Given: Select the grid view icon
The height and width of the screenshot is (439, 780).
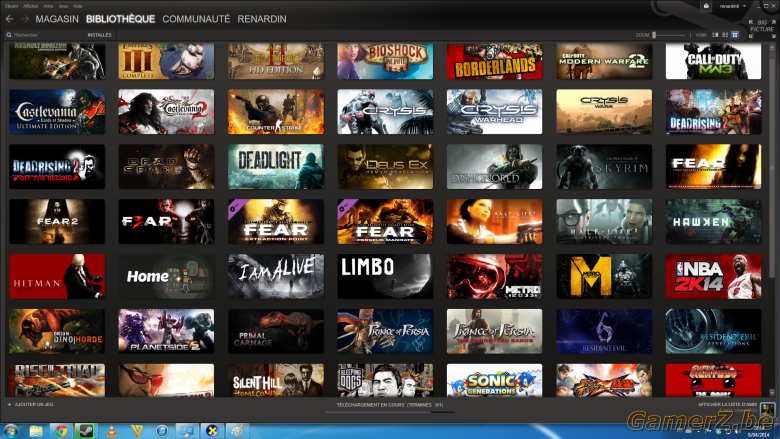Looking at the screenshot, I should (x=735, y=35).
